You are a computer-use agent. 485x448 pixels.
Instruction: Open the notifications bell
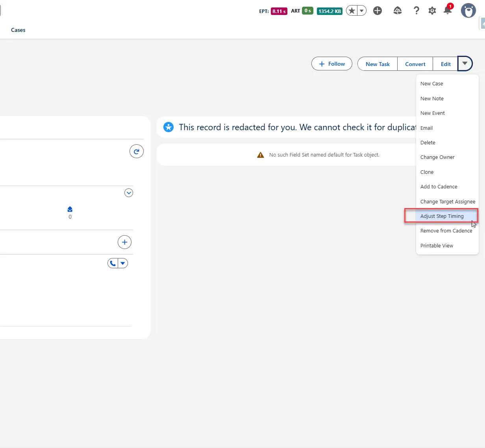448,11
